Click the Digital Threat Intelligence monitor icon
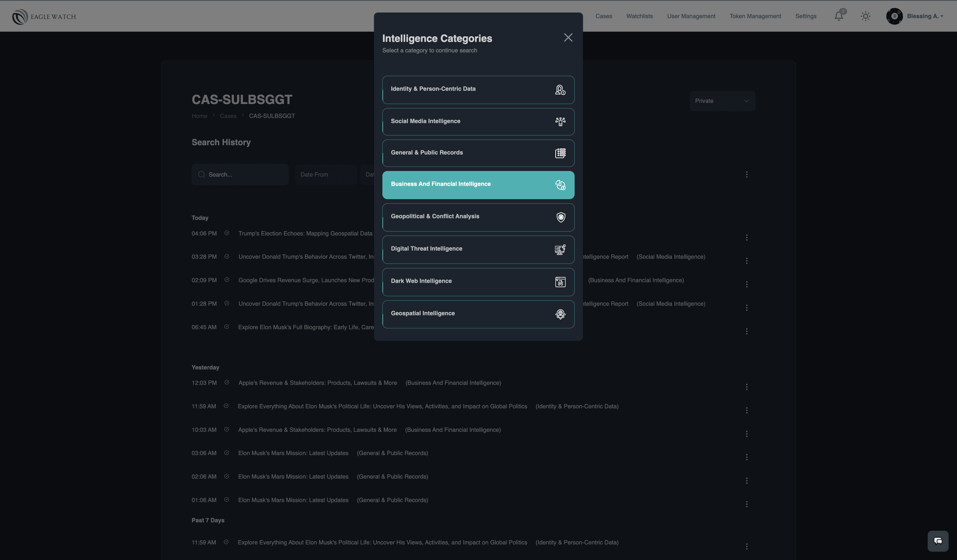The height and width of the screenshot is (560, 957). 560,249
